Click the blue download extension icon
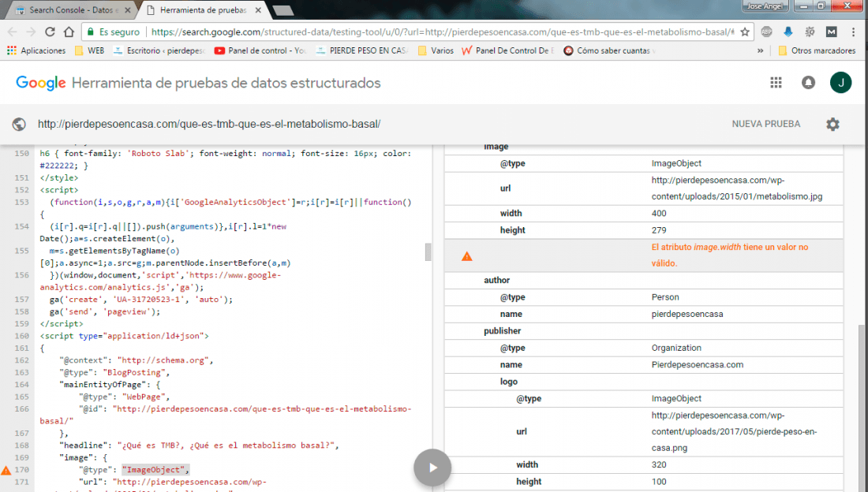Screen dimensions: 868x492 point(788,32)
